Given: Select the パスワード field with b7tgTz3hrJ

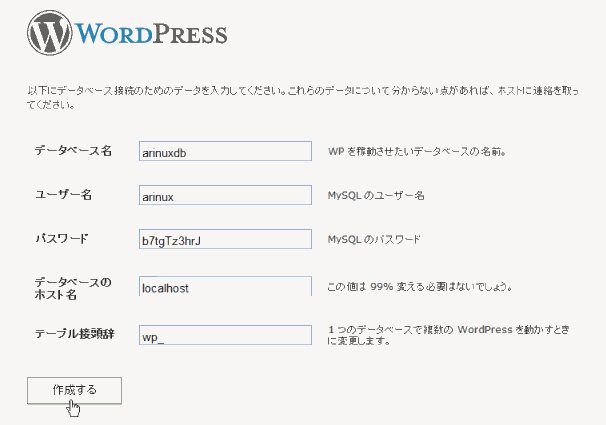Looking at the screenshot, I should [x=225, y=239].
